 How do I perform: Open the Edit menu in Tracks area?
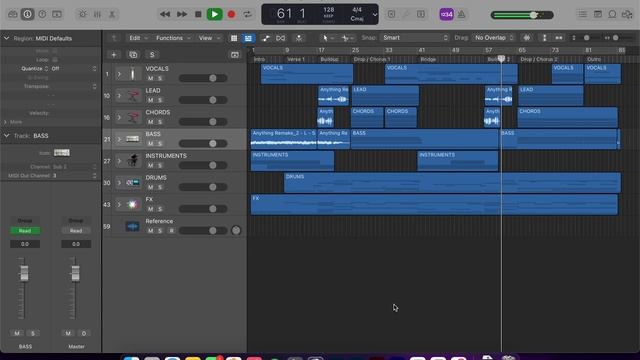click(x=138, y=38)
